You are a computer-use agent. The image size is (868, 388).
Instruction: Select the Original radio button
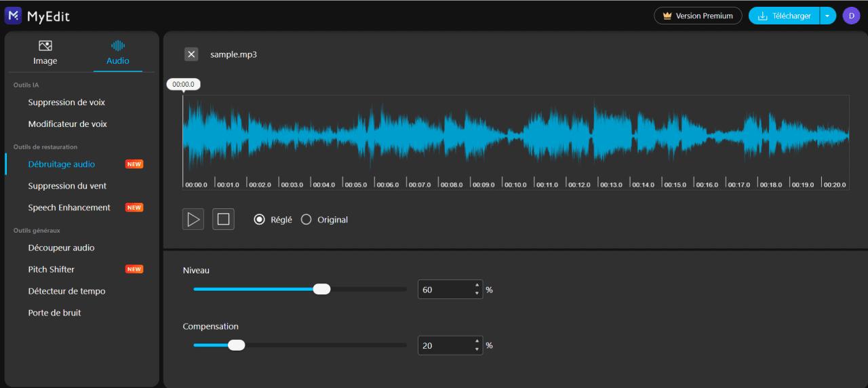[x=306, y=220]
